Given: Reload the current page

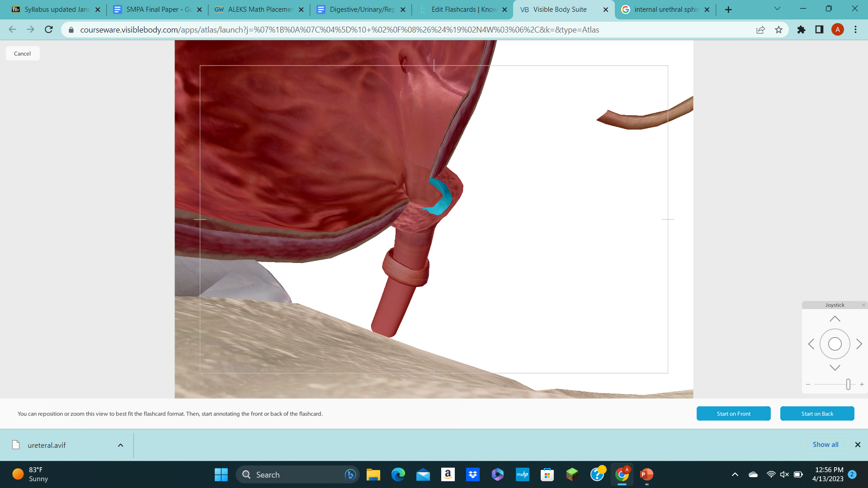Looking at the screenshot, I should (48, 30).
